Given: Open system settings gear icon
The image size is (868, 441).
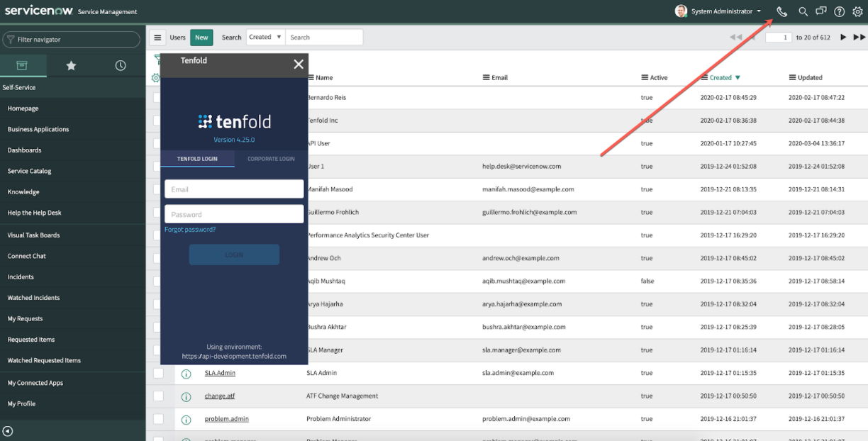Looking at the screenshot, I should click(x=857, y=11).
